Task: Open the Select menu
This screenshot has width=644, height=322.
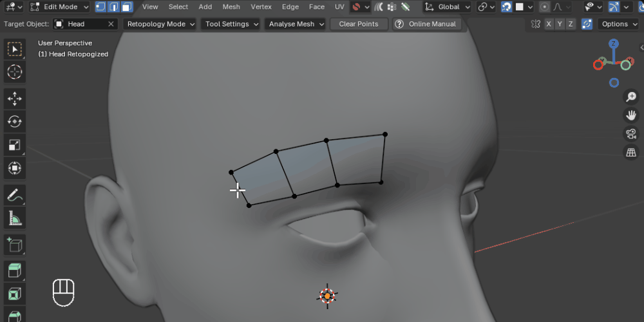Action: 178,6
